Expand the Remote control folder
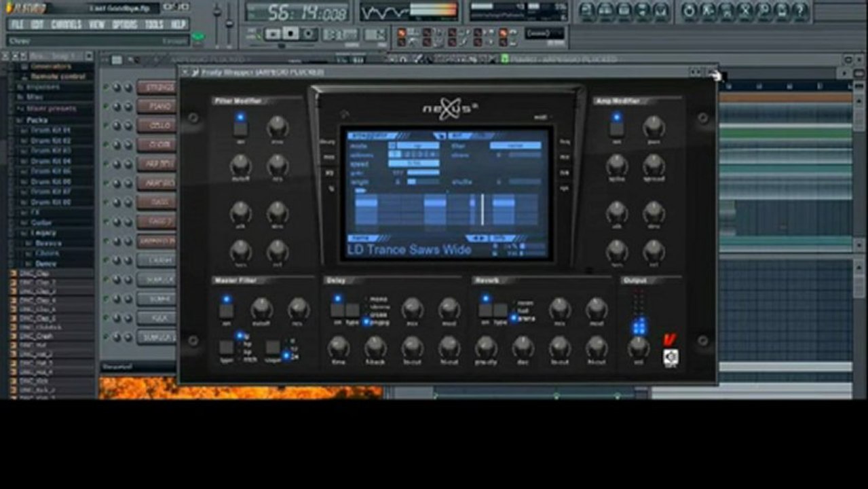868x489 pixels. point(57,77)
